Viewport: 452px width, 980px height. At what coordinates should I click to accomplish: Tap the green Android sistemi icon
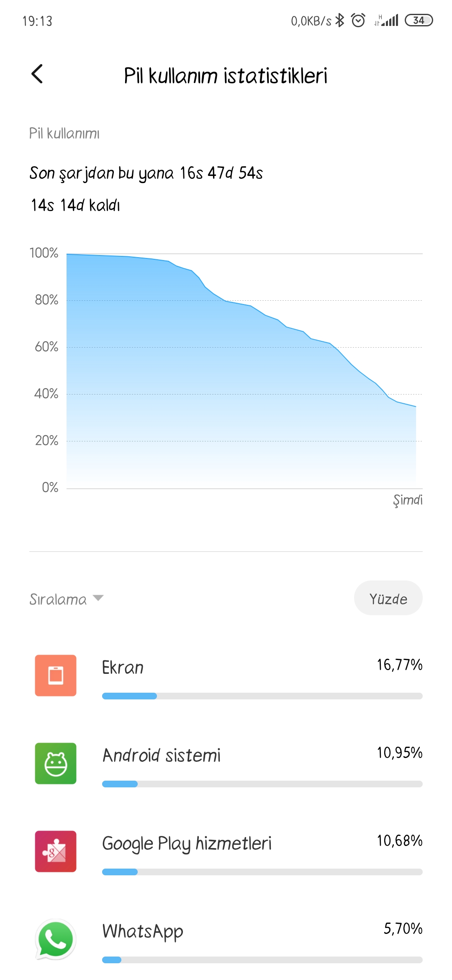[56, 763]
